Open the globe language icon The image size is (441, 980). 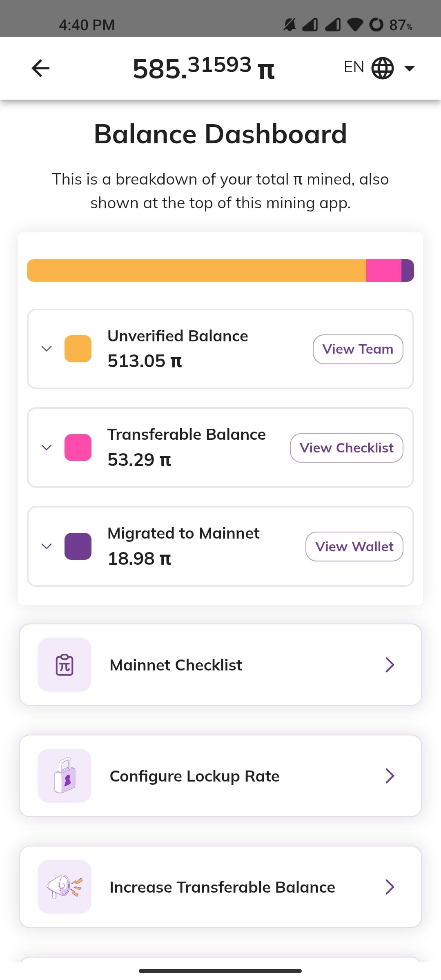point(383,68)
